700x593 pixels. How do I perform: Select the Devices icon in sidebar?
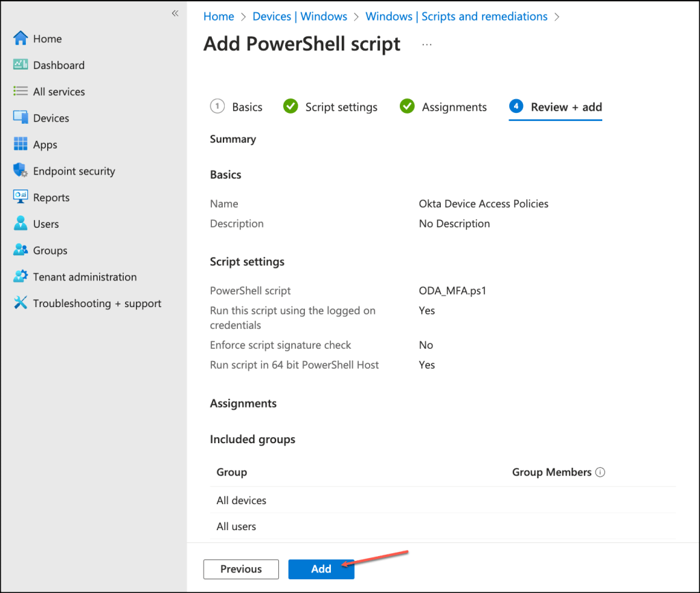[x=21, y=118]
